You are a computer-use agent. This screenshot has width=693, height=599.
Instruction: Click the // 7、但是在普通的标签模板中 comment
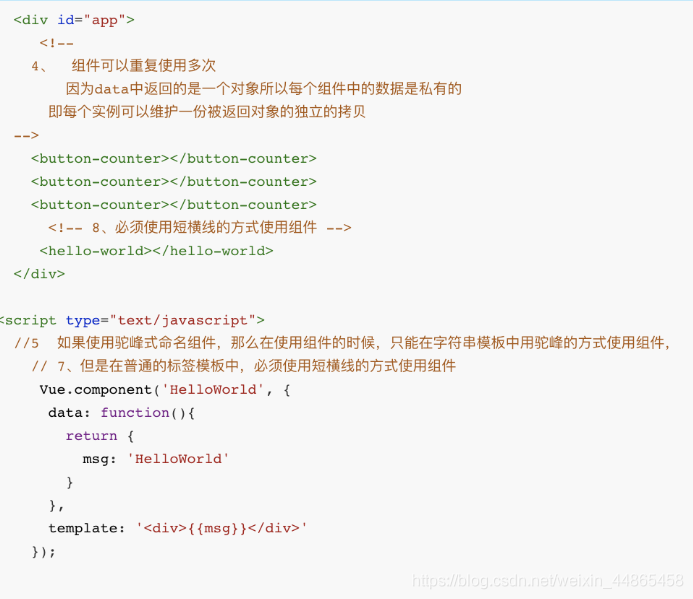click(x=244, y=366)
